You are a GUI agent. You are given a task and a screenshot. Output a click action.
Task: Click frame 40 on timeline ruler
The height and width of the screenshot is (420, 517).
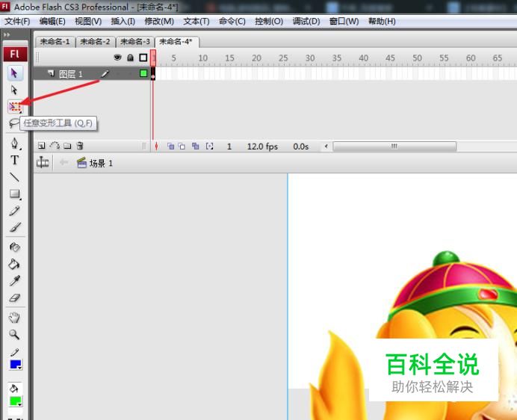pos(363,58)
